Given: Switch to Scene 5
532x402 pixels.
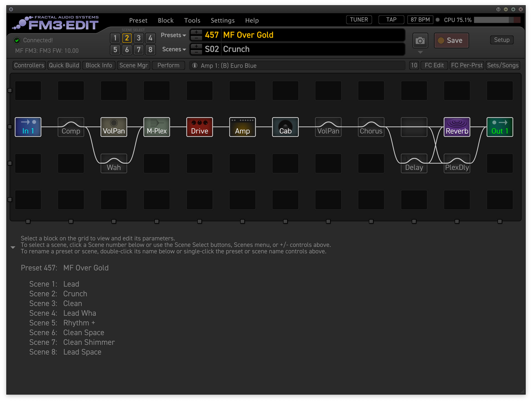Looking at the screenshot, I should 115,50.
